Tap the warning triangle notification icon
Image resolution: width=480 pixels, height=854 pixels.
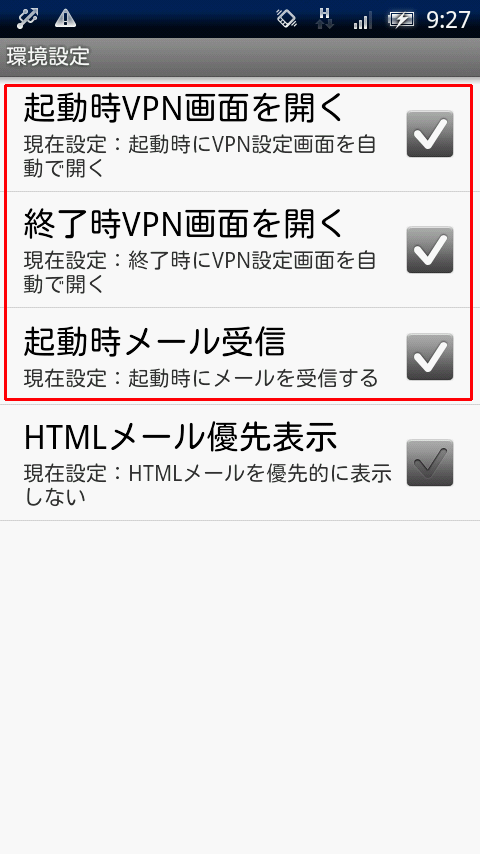coord(65,19)
